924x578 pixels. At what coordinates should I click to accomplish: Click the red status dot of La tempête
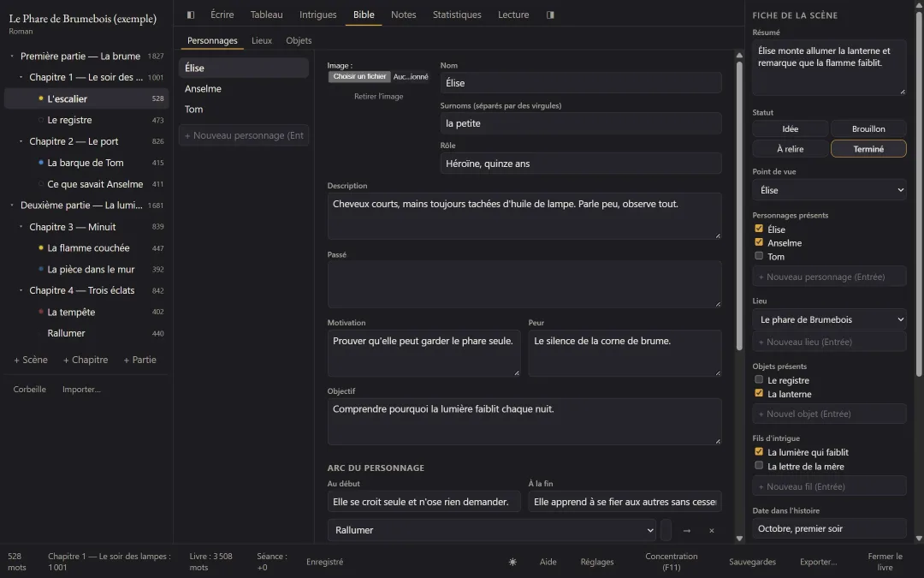pos(41,312)
